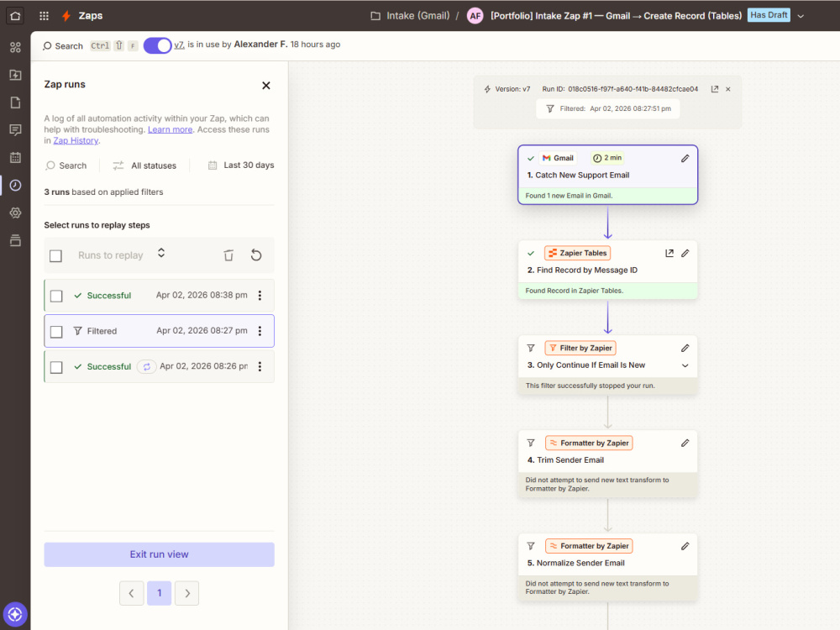840x630 pixels.
Task: Edit the Normalize Sender Email step
Action: click(x=685, y=546)
